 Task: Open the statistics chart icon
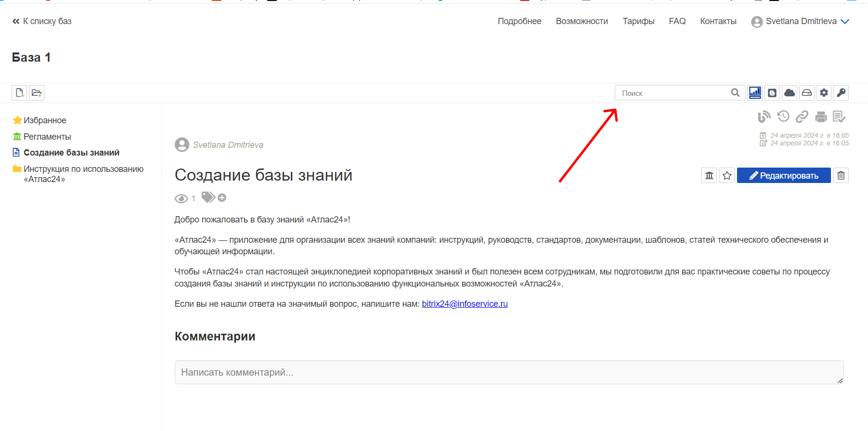755,93
